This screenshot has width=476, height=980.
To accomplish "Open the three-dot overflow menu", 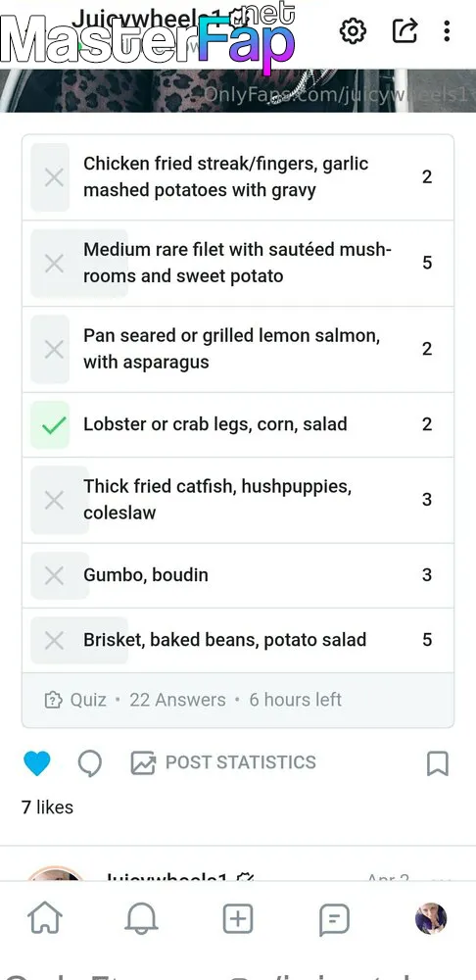I will coord(447,30).
